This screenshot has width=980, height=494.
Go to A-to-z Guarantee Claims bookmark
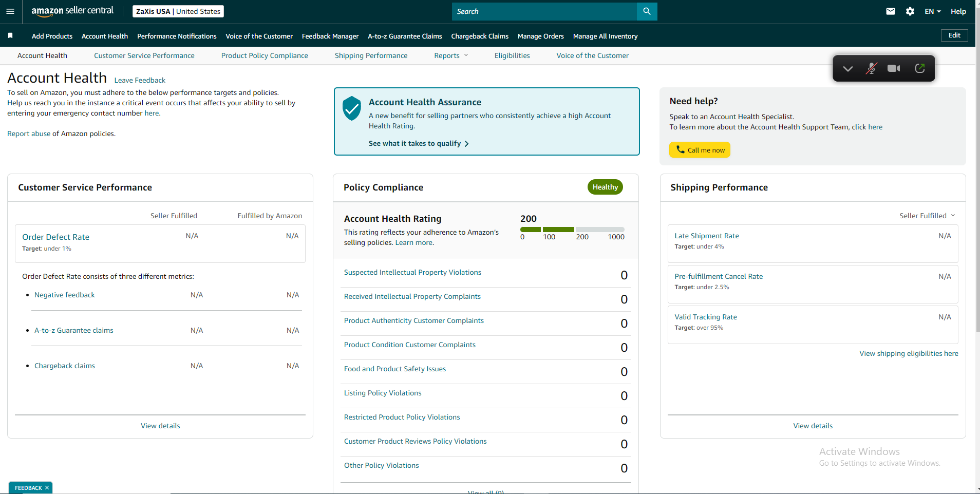pos(405,36)
